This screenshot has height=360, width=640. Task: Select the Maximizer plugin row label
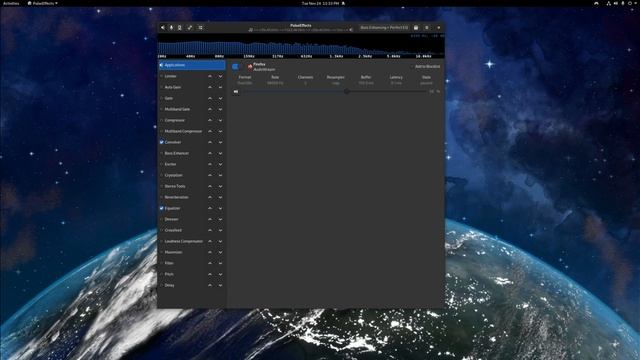point(173,252)
